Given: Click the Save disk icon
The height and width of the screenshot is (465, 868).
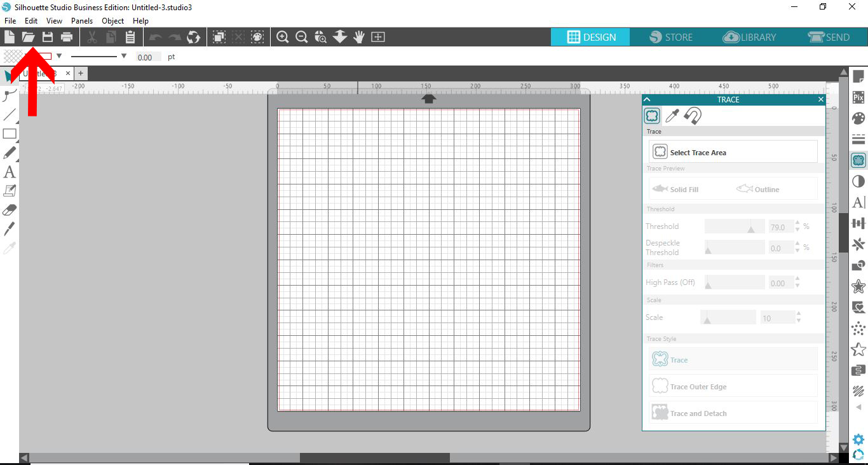Looking at the screenshot, I should [x=47, y=37].
